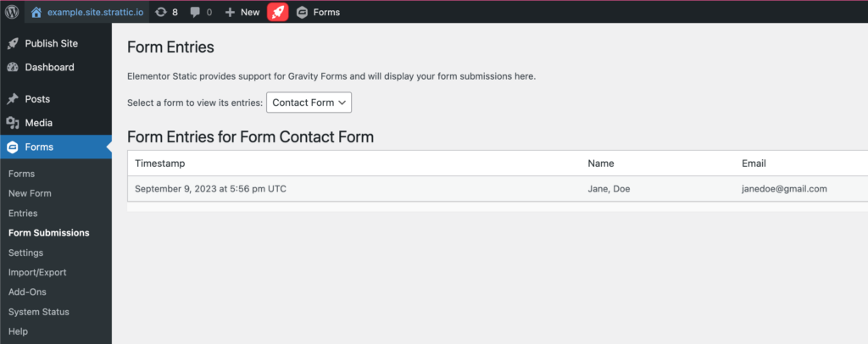The width and height of the screenshot is (868, 344).
Task: Go to Import/Export in Forms submenu
Action: click(x=37, y=272)
